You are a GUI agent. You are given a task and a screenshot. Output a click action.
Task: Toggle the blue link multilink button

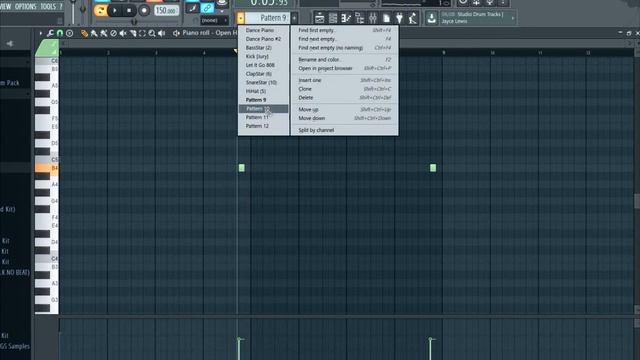(207, 8)
